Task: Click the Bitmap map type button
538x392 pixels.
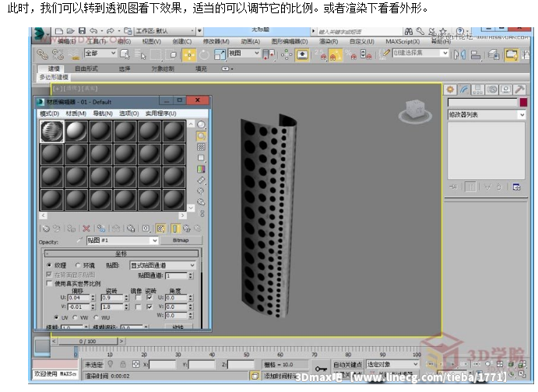Action: click(181, 240)
